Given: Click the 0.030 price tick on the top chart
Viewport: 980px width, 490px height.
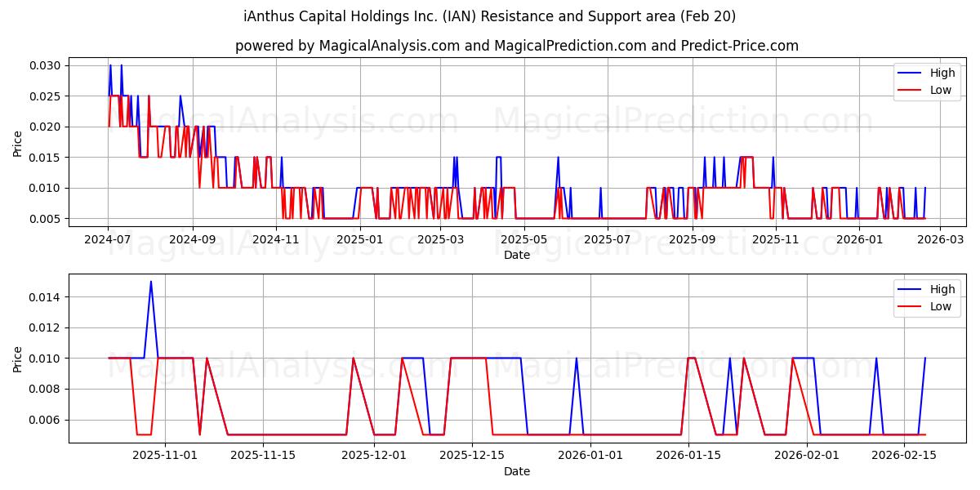Looking at the screenshot, I should [47, 65].
